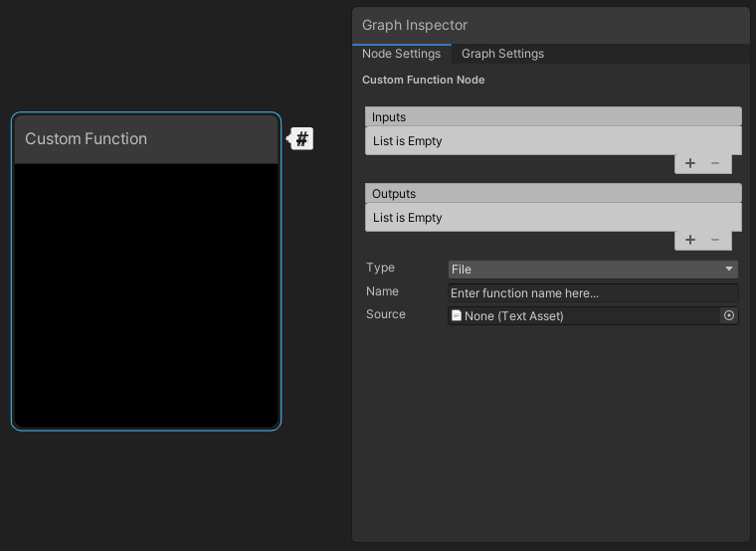
Task: Click the None (Text Asset) source field
Action: click(587, 315)
